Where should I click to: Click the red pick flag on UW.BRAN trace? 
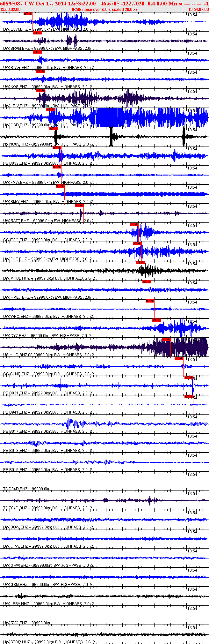pyautogui.click(x=38, y=33)
